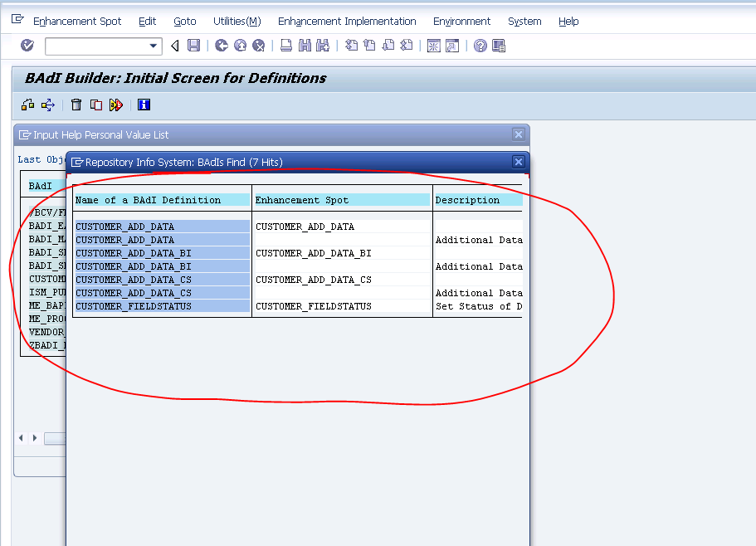Click the green Continue checkmark icon
Screen dimensions: 756x546
(x=26, y=46)
